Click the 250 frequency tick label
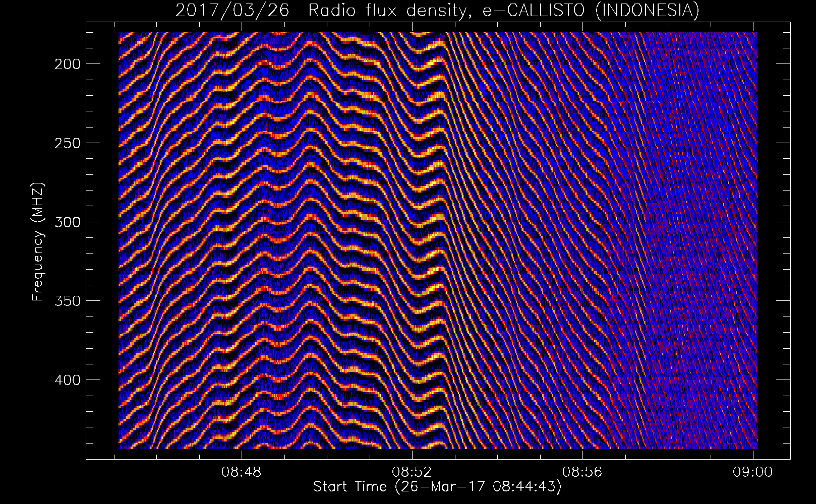 (67, 143)
